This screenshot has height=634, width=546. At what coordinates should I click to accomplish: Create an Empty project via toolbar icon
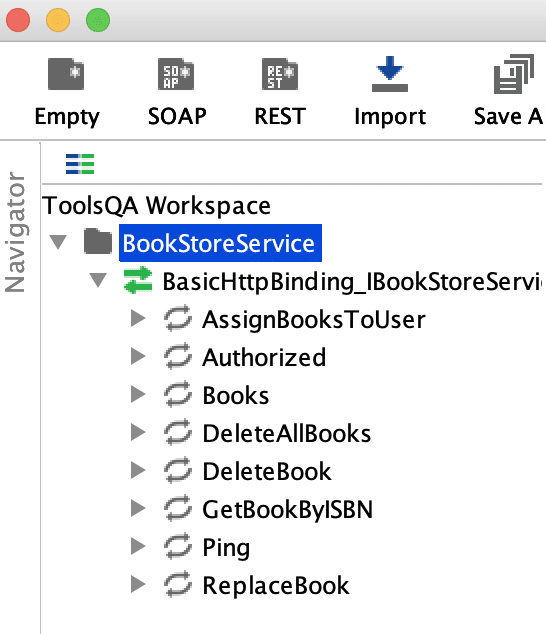[66, 74]
